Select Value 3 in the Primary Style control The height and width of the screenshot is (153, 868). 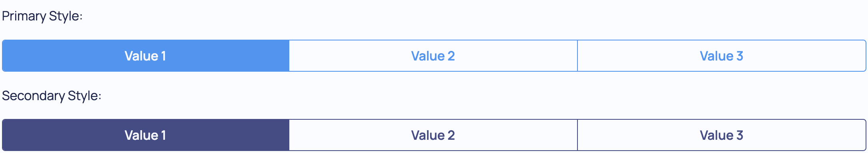722,56
